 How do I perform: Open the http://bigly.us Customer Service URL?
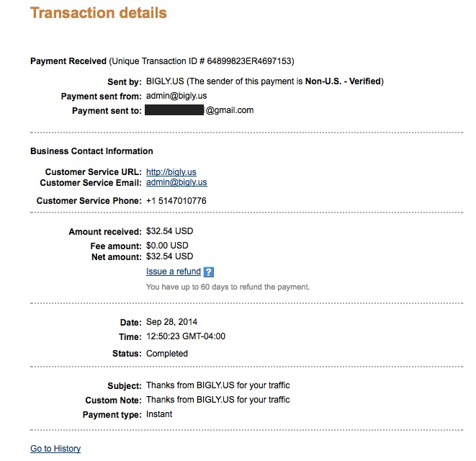click(x=171, y=172)
